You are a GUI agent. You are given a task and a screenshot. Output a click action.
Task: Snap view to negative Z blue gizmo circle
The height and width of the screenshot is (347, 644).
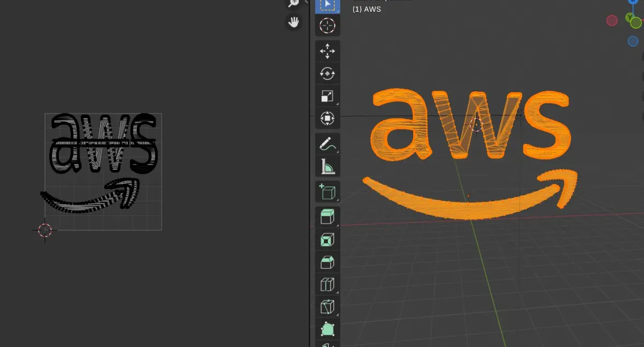click(x=633, y=41)
